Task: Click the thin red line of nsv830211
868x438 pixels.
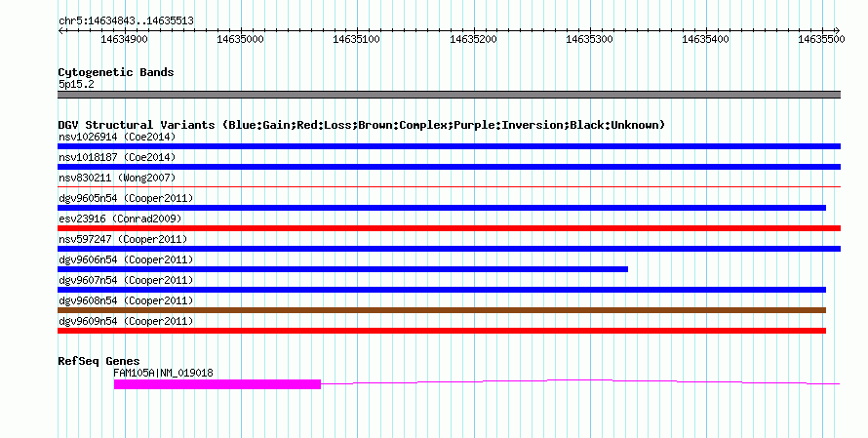Action: [x=449, y=186]
